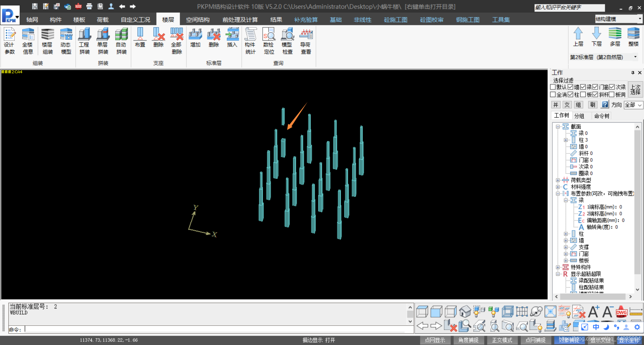
Task: Check the 板洞 slab opening checkbox
Action: coord(612,94)
